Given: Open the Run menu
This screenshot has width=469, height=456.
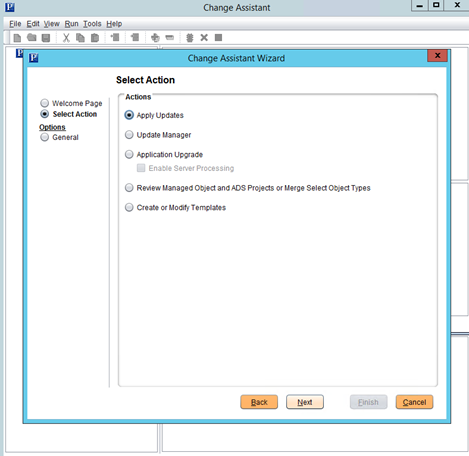Looking at the screenshot, I should tap(71, 24).
